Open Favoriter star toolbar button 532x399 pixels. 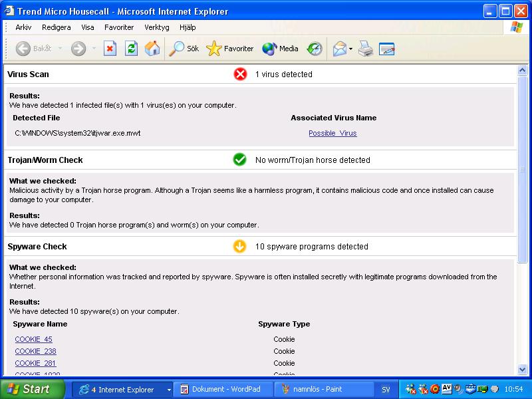coord(229,49)
